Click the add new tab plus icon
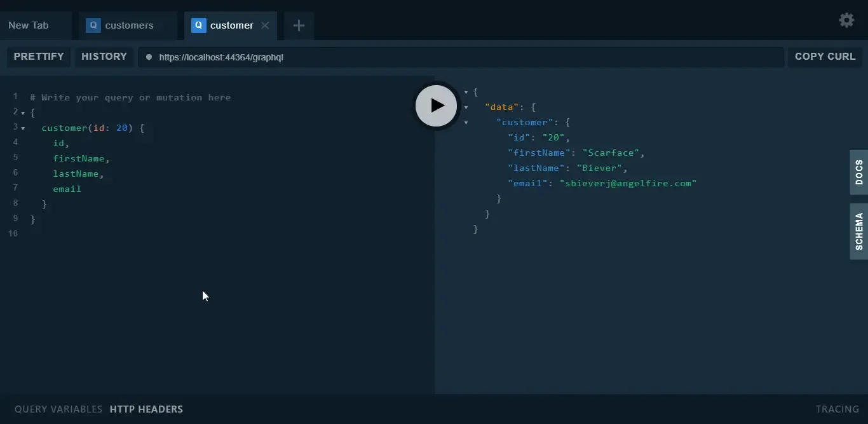 tap(298, 25)
